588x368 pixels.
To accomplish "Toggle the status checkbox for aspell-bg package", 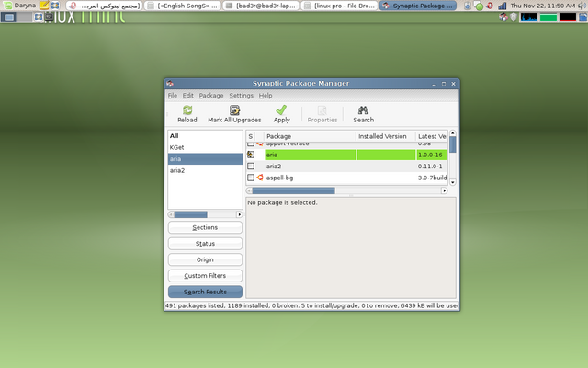I will pyautogui.click(x=251, y=178).
